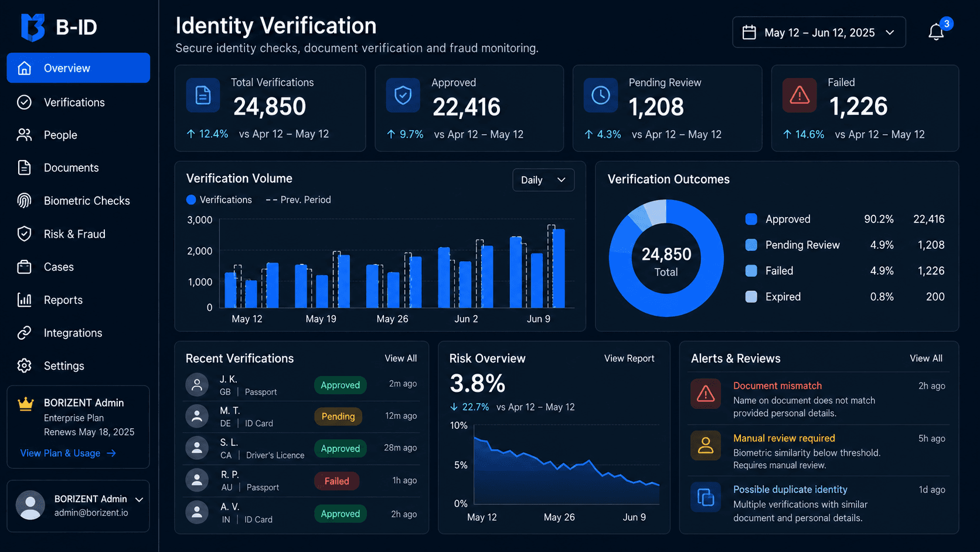Click the Approved legend color swatch

(x=751, y=219)
